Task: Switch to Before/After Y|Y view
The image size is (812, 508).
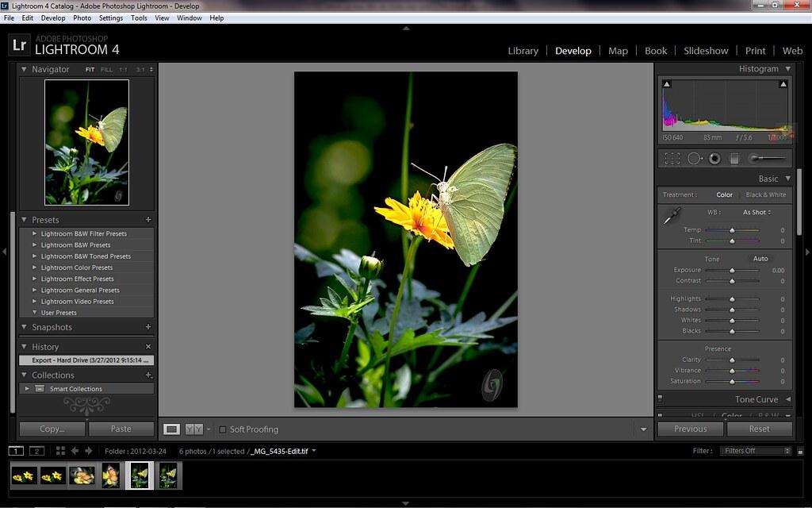Action: pos(194,429)
